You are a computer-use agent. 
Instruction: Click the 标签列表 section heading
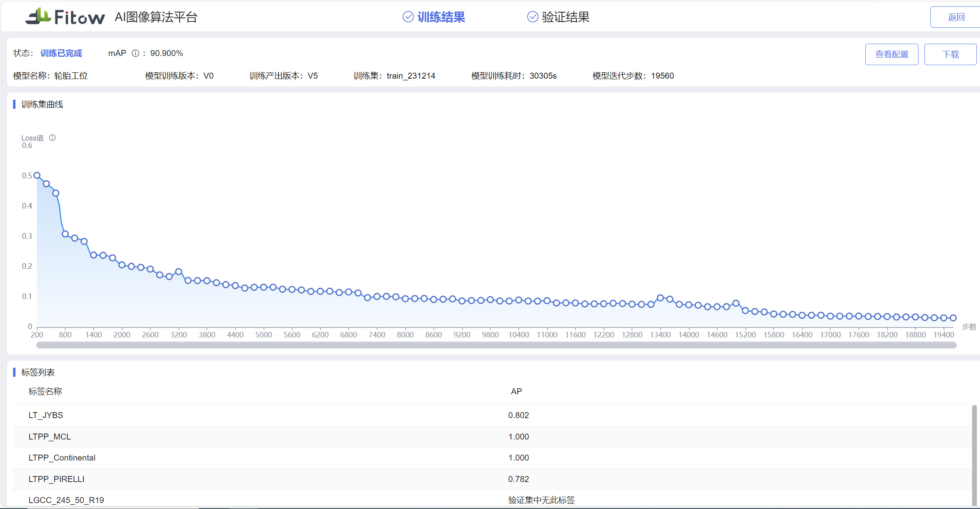click(x=38, y=372)
